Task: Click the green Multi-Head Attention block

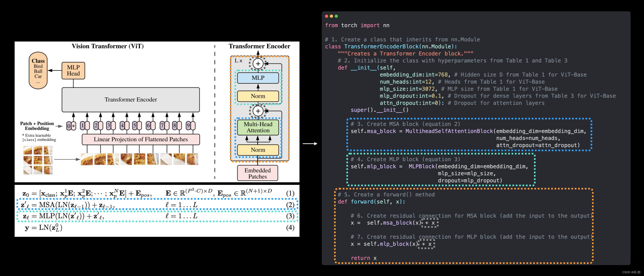Action: [x=258, y=127]
